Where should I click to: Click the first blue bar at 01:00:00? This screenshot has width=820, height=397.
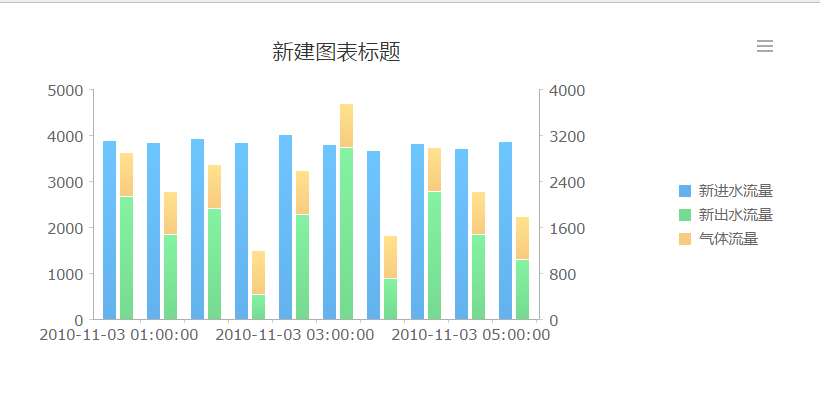click(109, 230)
